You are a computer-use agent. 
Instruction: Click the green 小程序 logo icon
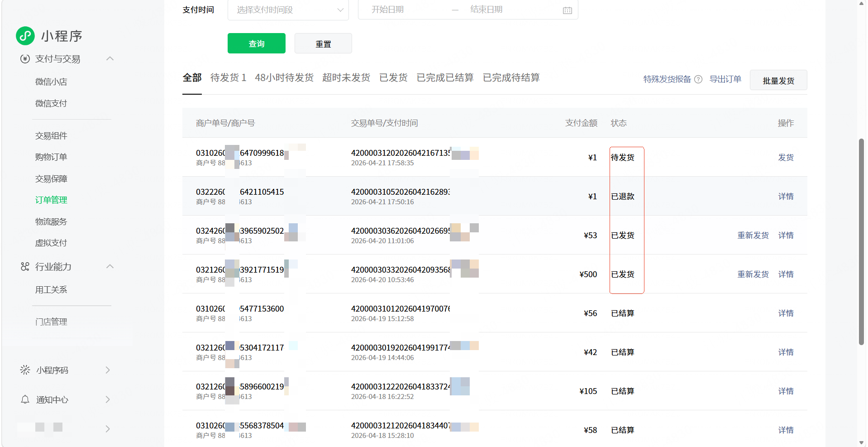coord(25,36)
